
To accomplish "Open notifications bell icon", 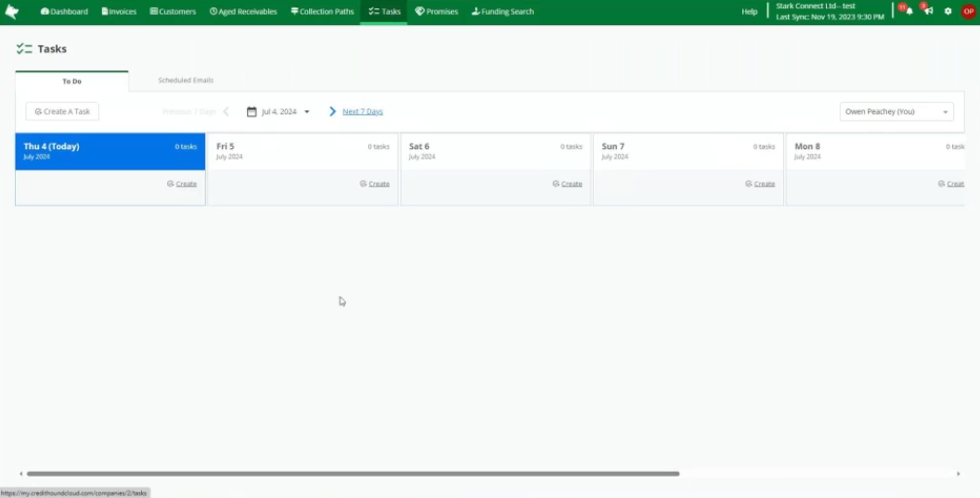I will (x=909, y=11).
